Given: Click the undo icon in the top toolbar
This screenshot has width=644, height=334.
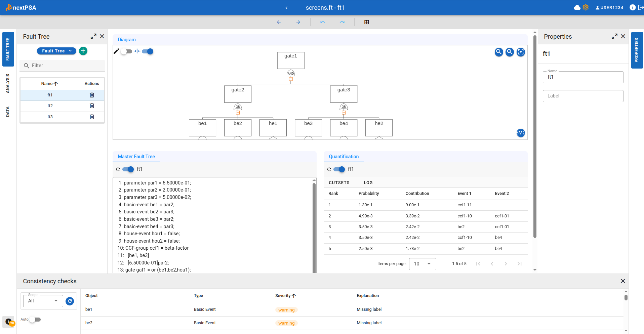Looking at the screenshot, I should point(322,22).
